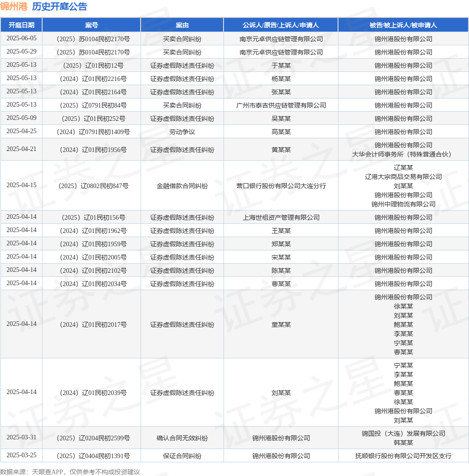Screen dimensions: 469x476
Task: Click the date 2025-05-09
Action: tap(21, 118)
